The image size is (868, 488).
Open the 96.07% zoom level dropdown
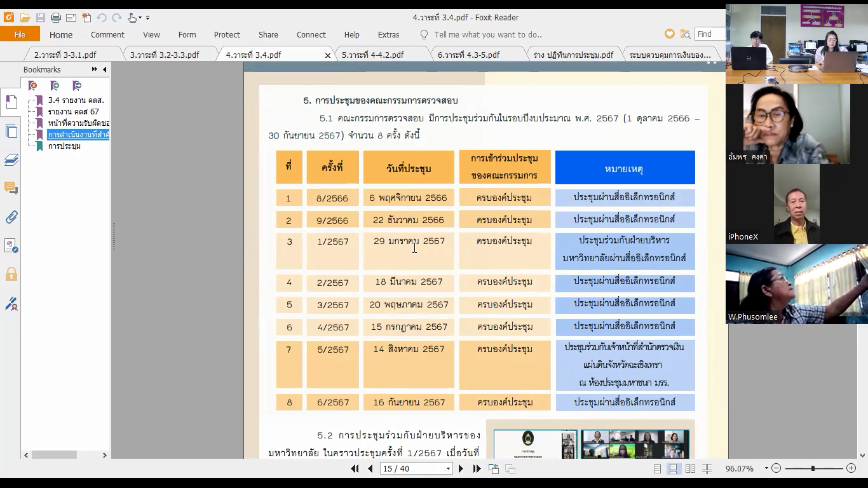pyautogui.click(x=766, y=468)
